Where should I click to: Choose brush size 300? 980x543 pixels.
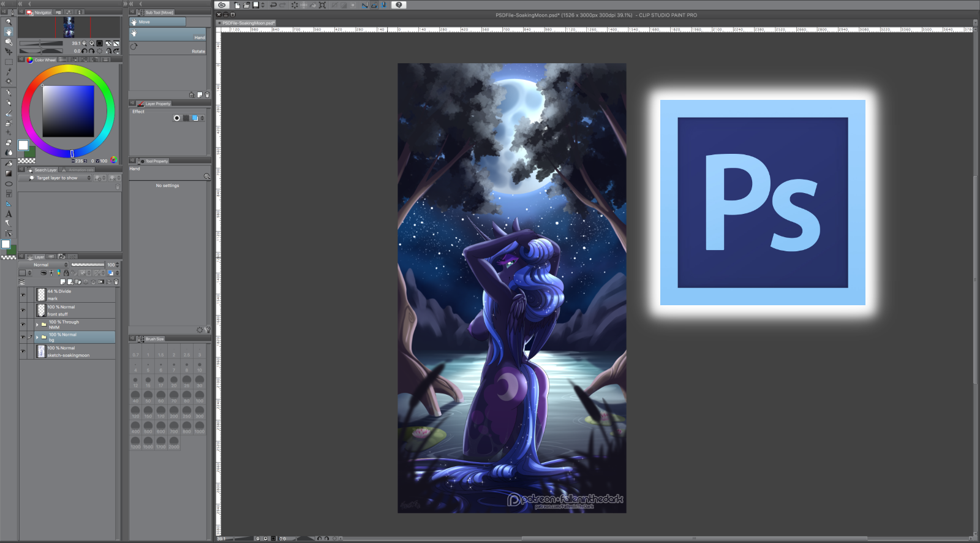pos(200,412)
